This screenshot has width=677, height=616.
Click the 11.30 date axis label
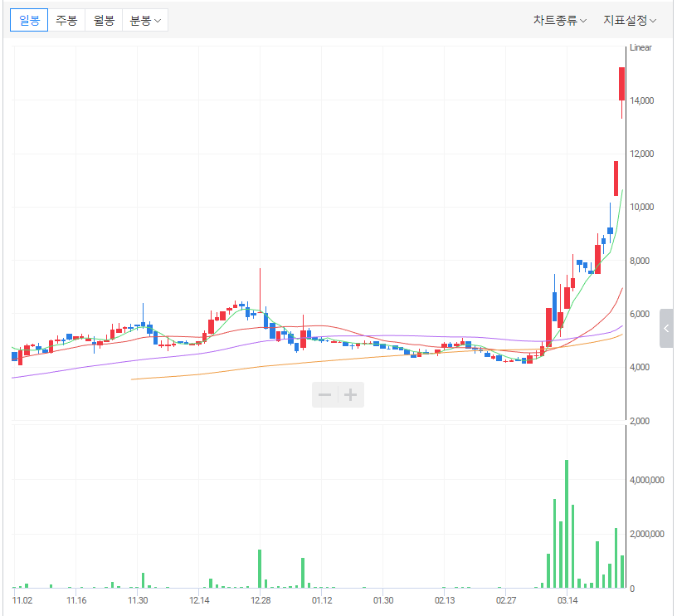138,600
